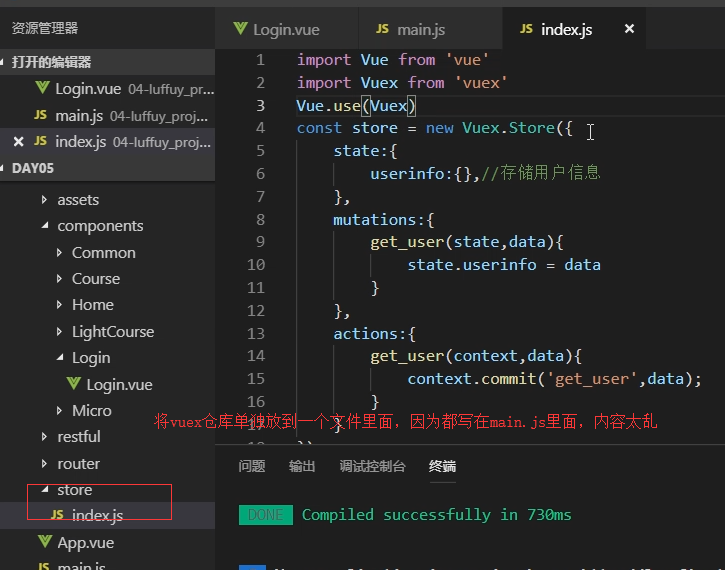Switch to the Login.vue editor tab
Image resolution: width=725 pixels, height=570 pixels.
coord(287,30)
